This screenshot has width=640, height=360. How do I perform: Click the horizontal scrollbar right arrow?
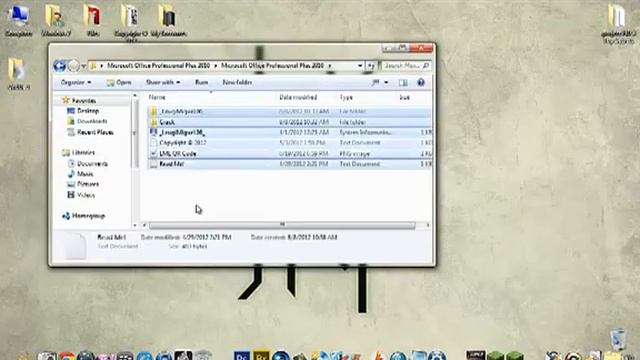[x=427, y=225]
